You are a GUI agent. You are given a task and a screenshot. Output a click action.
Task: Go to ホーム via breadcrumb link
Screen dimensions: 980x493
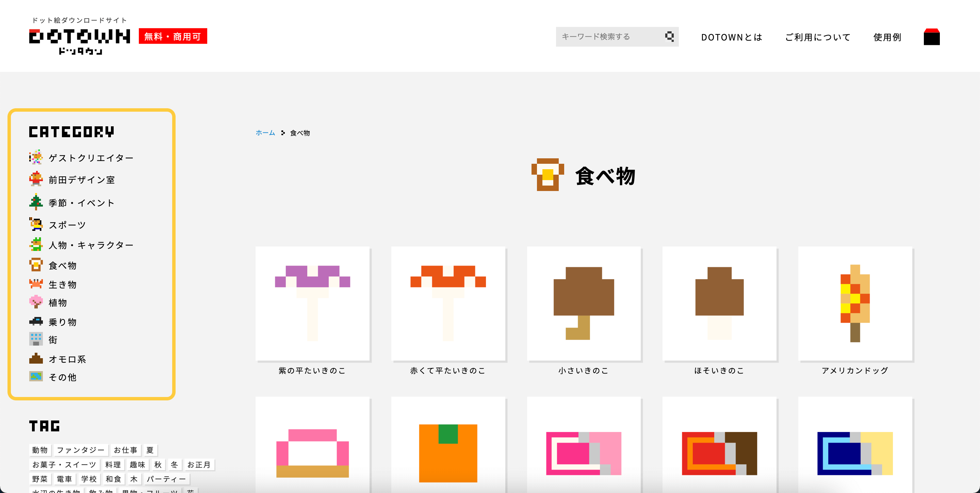click(265, 133)
